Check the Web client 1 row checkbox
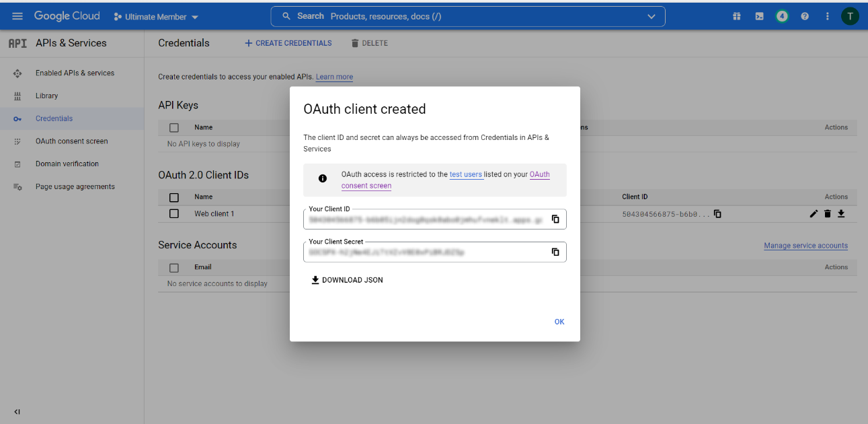This screenshot has width=868, height=424. point(174,213)
